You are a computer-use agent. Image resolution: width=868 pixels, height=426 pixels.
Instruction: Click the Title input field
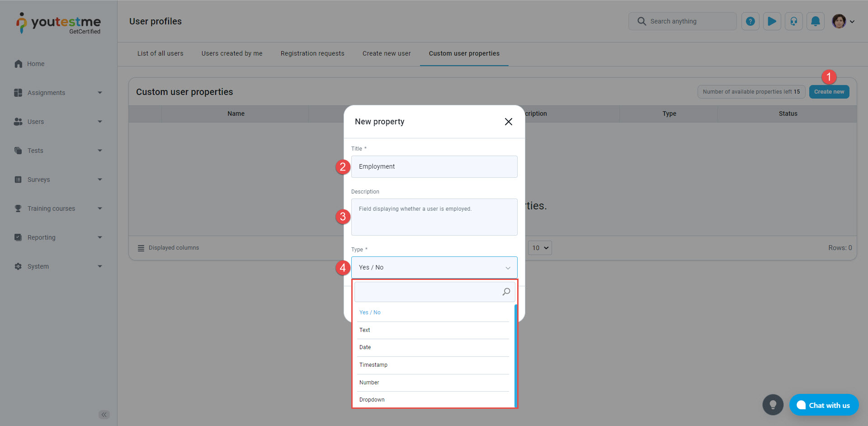434,166
